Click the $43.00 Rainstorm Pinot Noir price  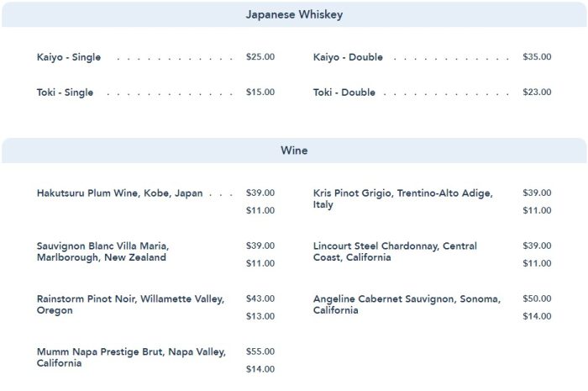pos(260,299)
